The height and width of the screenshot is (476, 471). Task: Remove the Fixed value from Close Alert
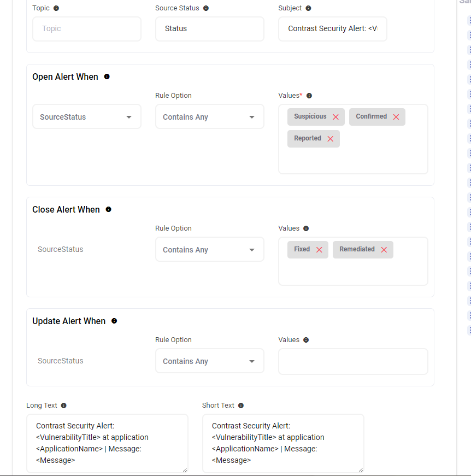point(319,250)
